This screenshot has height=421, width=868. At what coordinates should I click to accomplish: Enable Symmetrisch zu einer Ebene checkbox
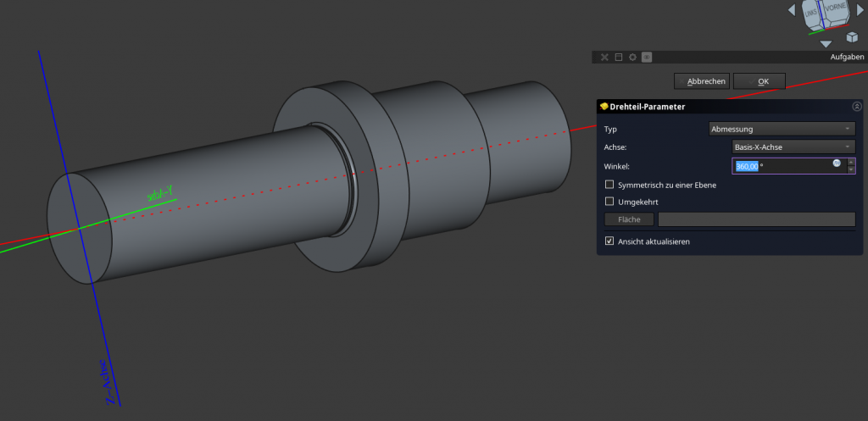coord(609,185)
